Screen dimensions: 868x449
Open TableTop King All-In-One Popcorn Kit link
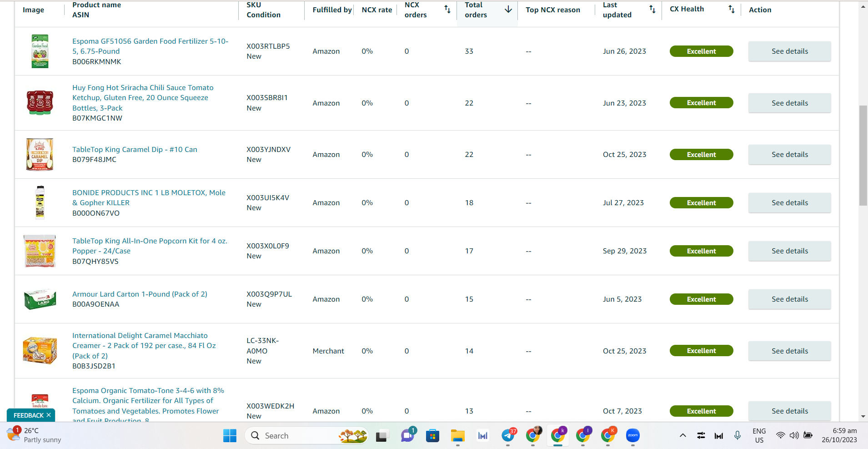[150, 246]
